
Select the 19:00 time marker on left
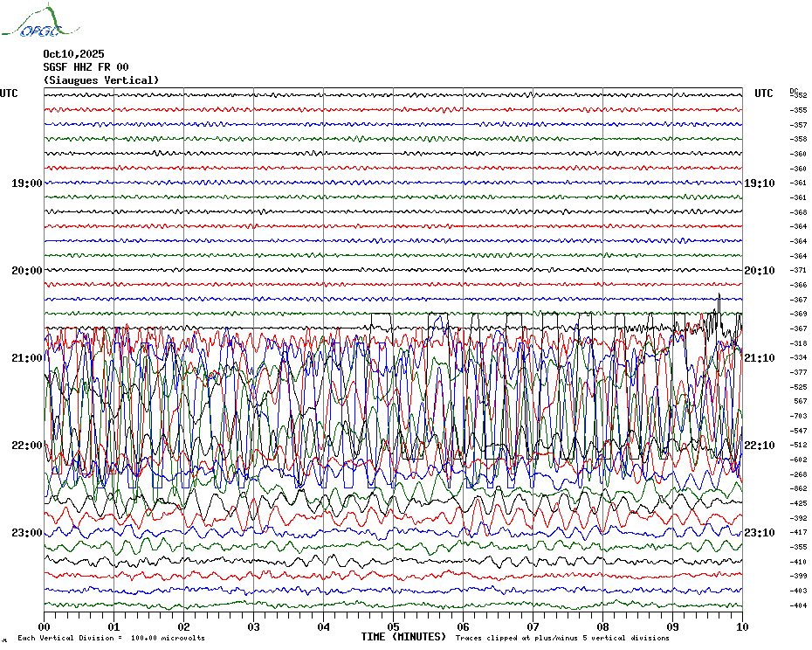pos(26,183)
